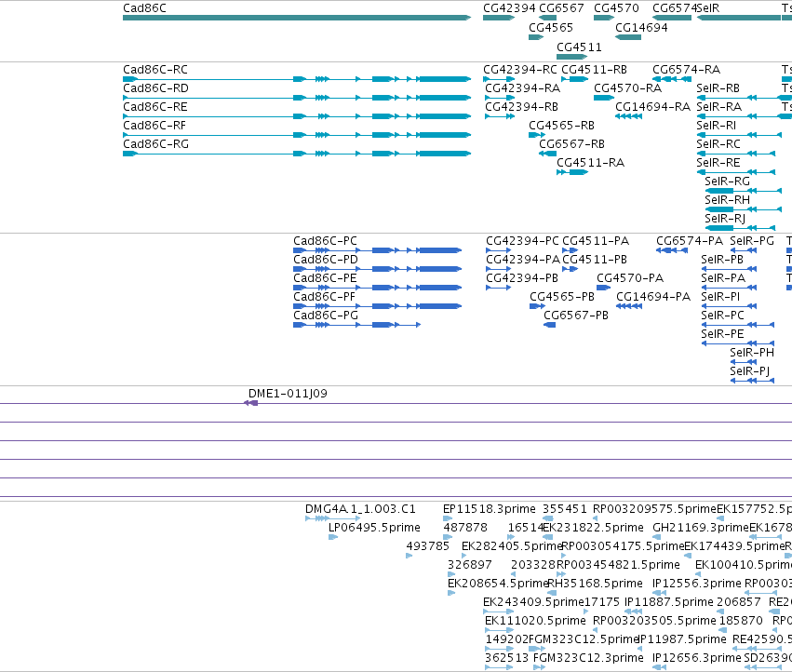Select the 326897 feature label
This screenshot has height=672, width=792.
click(469, 565)
